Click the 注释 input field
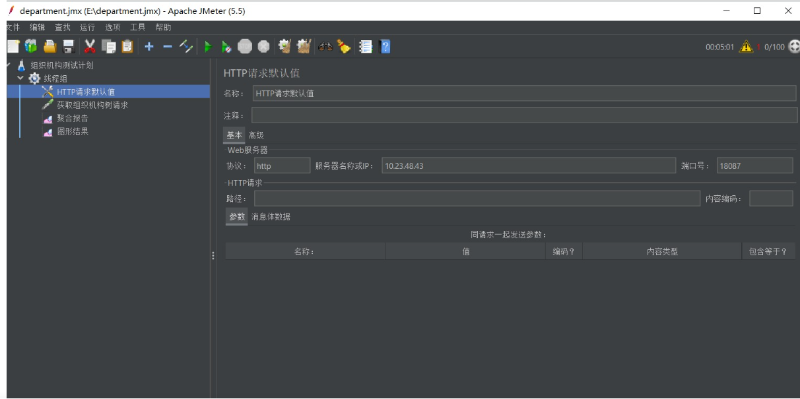Viewport: 800px width, 399px height. pos(524,115)
